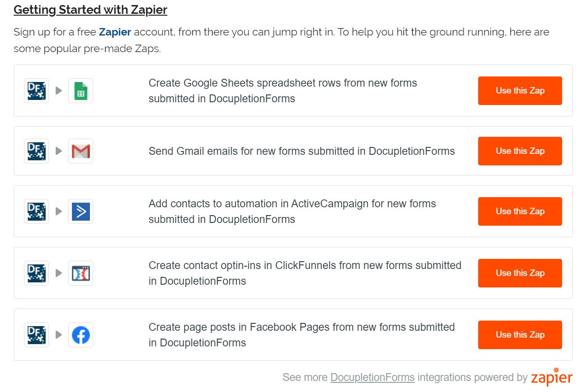
Task: Click the arrow between DocupletionForms and Gmail
Action: pyautogui.click(x=58, y=151)
